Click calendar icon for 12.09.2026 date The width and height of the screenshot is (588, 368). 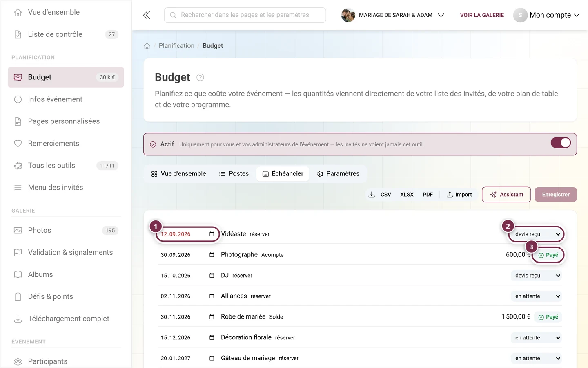point(212,234)
